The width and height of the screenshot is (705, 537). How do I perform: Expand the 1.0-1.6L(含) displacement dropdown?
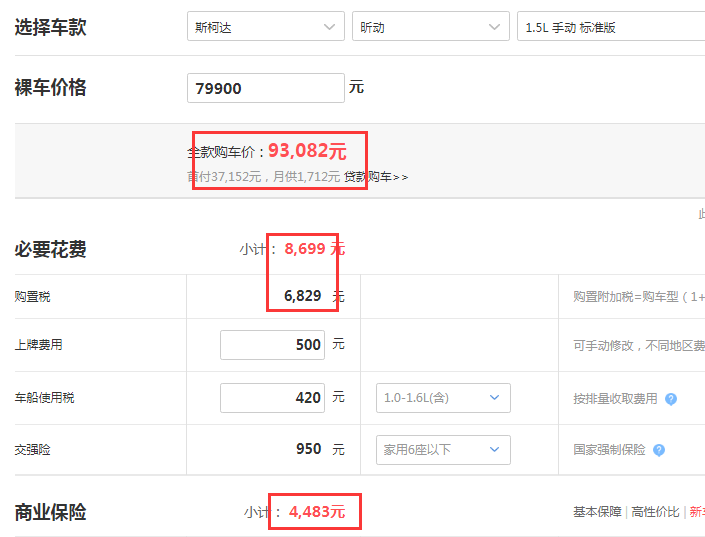pyautogui.click(x=443, y=398)
